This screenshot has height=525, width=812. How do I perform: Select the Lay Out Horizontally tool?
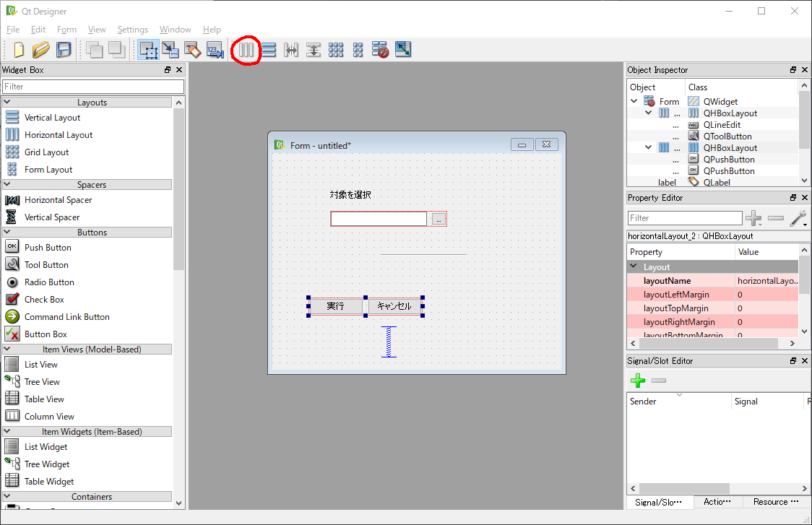click(x=246, y=50)
